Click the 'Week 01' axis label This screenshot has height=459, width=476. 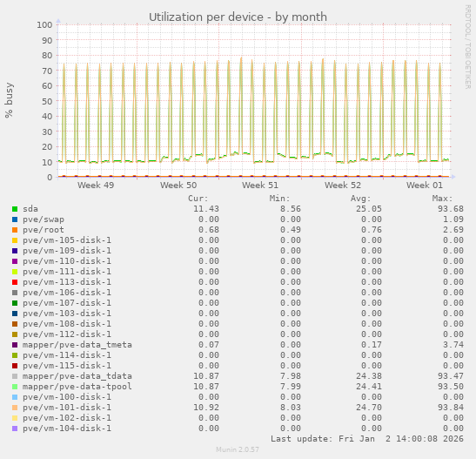coord(425,185)
